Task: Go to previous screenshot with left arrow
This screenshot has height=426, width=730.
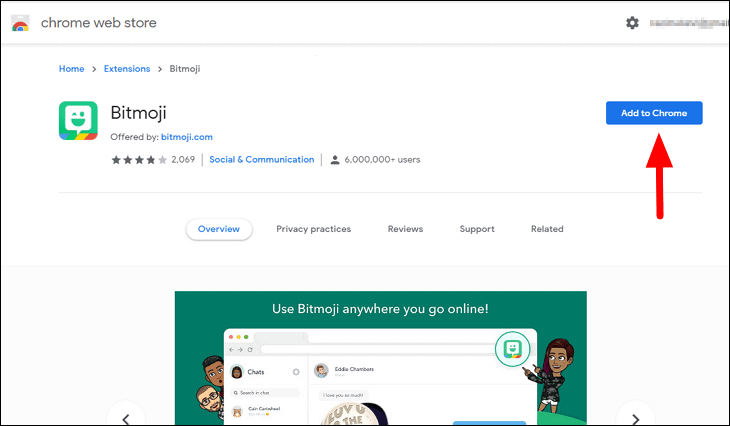Action: coord(126,418)
